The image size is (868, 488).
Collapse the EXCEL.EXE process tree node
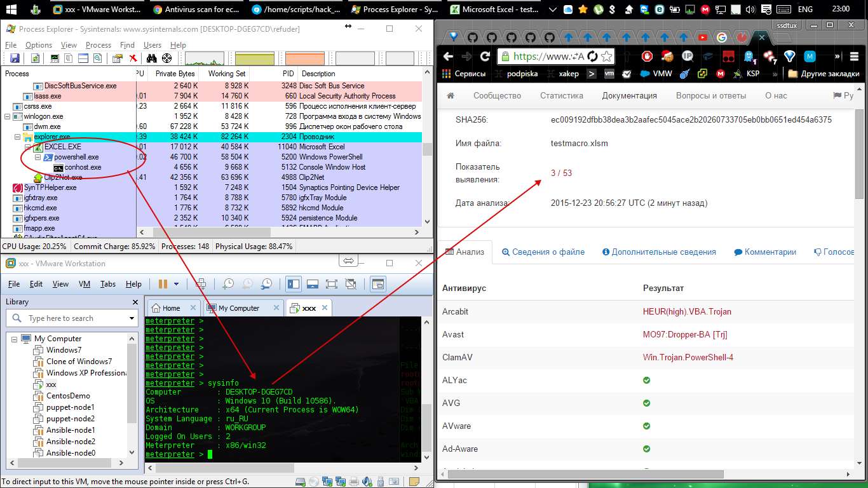click(28, 147)
